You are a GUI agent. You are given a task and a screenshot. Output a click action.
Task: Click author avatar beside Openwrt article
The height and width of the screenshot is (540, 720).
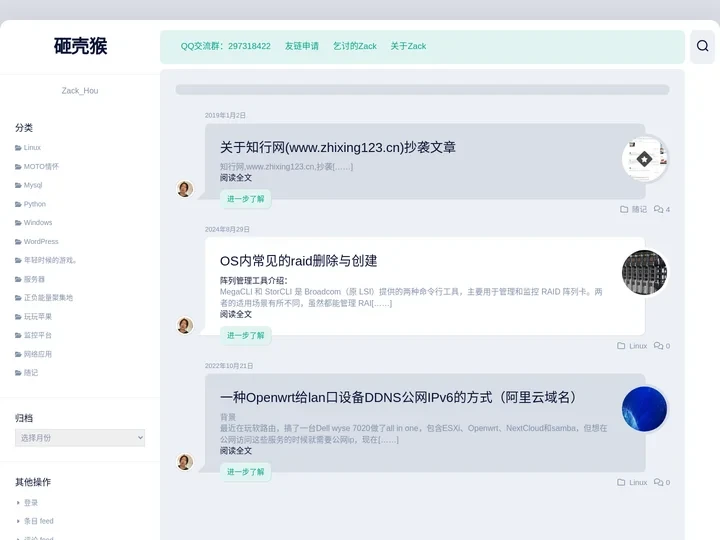[185, 461]
